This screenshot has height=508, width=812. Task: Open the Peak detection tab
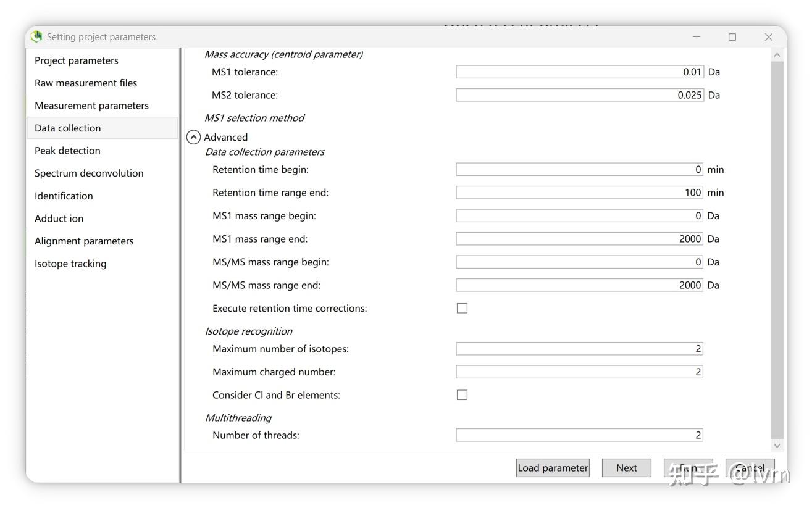coord(67,151)
